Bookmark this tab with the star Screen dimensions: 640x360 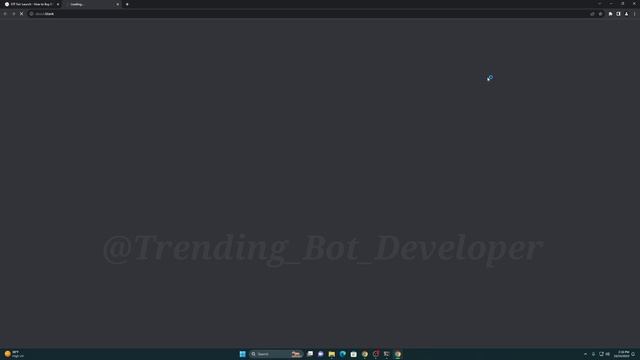pyautogui.click(x=600, y=14)
